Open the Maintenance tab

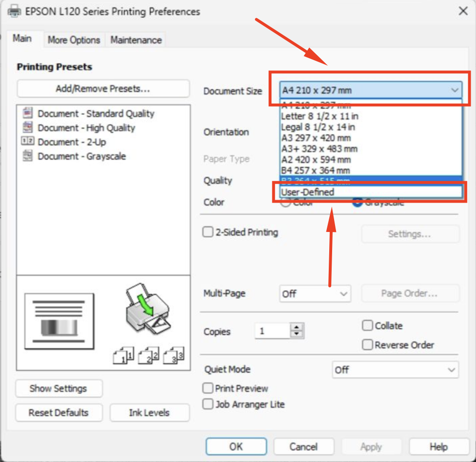(x=136, y=40)
